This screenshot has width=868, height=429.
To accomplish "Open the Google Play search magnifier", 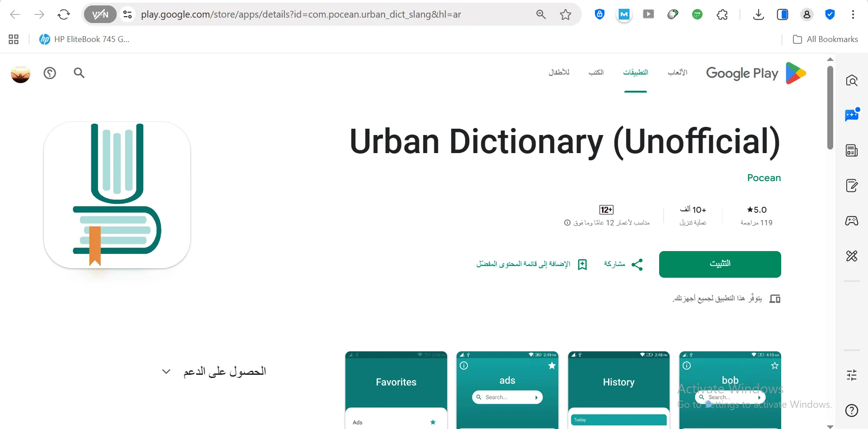I will (80, 73).
